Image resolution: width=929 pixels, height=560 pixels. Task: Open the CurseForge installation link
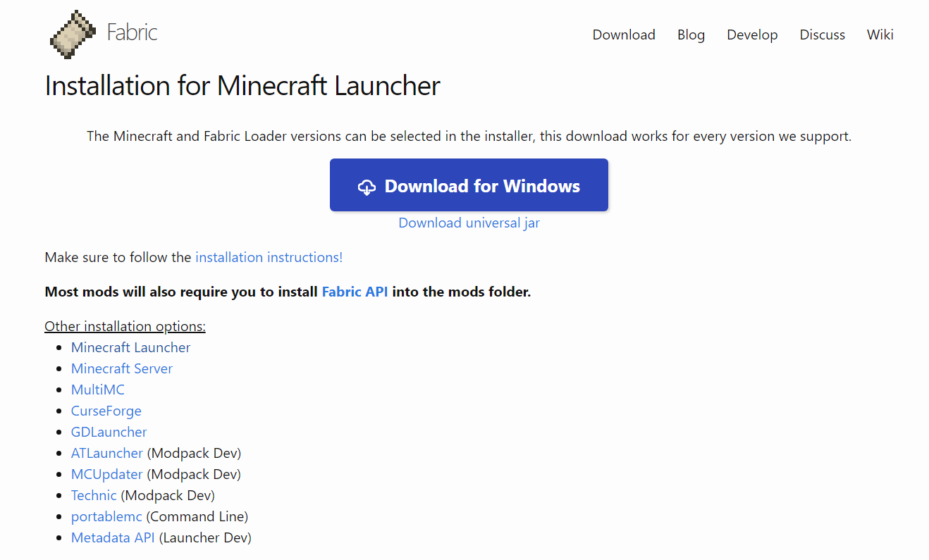[106, 411]
